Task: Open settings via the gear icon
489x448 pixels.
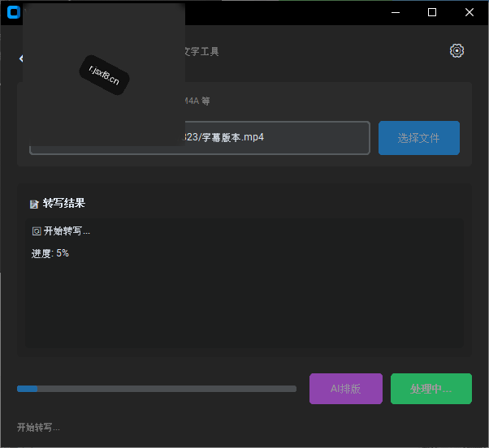Action: 457,51
